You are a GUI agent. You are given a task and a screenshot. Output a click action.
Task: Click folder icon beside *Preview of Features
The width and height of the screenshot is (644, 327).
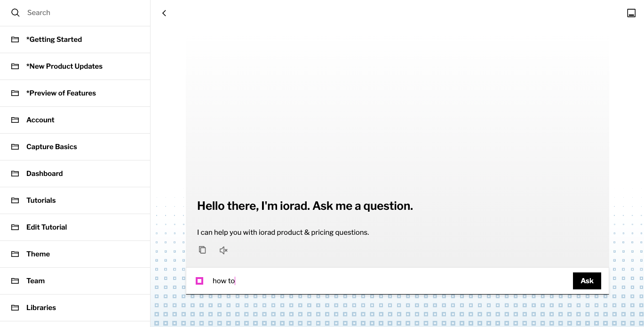pos(15,93)
